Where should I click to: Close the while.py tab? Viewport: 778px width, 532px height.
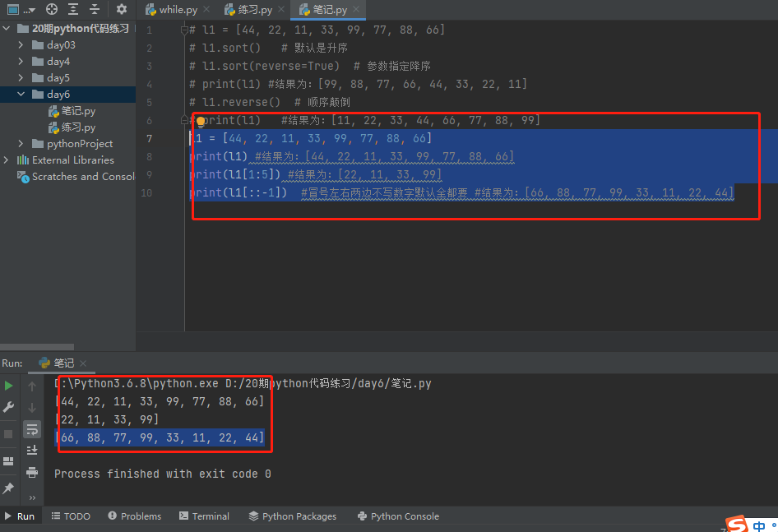point(206,9)
